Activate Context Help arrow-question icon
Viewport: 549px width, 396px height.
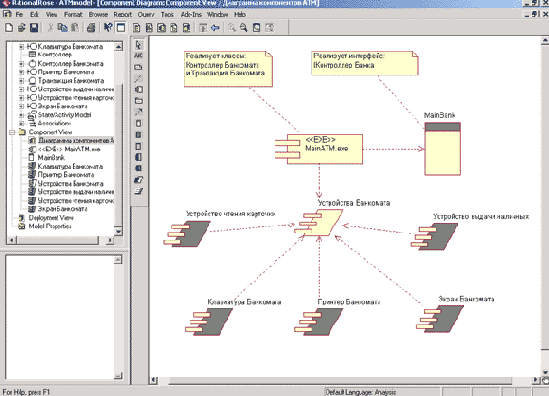pyautogui.click(x=108, y=28)
